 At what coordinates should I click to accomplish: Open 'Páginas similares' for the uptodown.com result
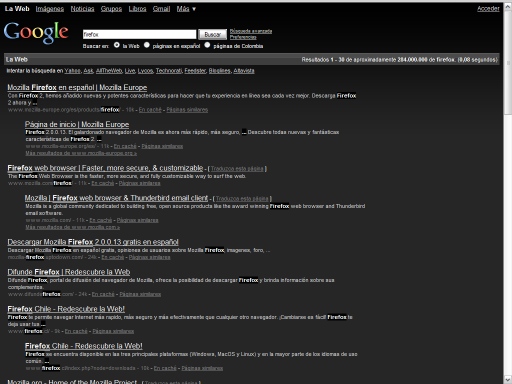pos(150,257)
